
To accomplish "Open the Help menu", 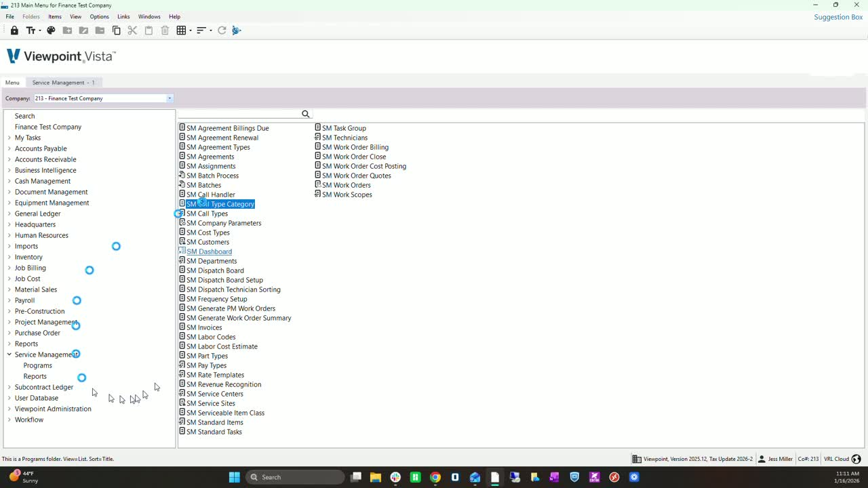I will [x=174, y=16].
